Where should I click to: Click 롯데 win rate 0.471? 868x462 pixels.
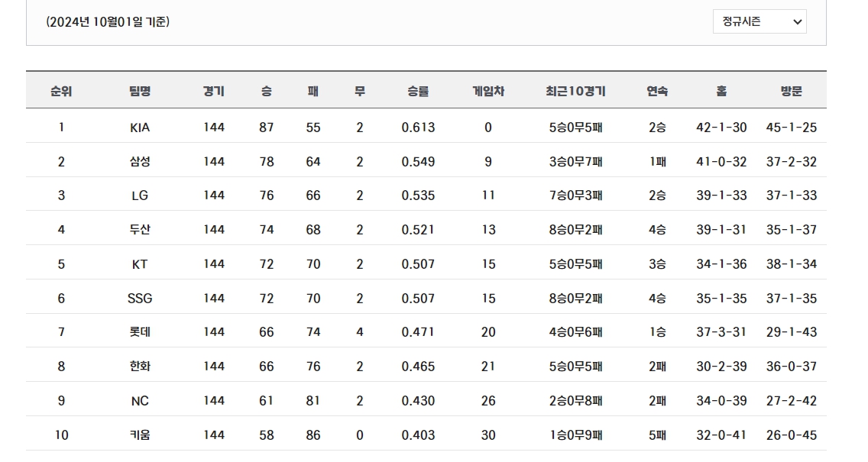[x=419, y=332]
